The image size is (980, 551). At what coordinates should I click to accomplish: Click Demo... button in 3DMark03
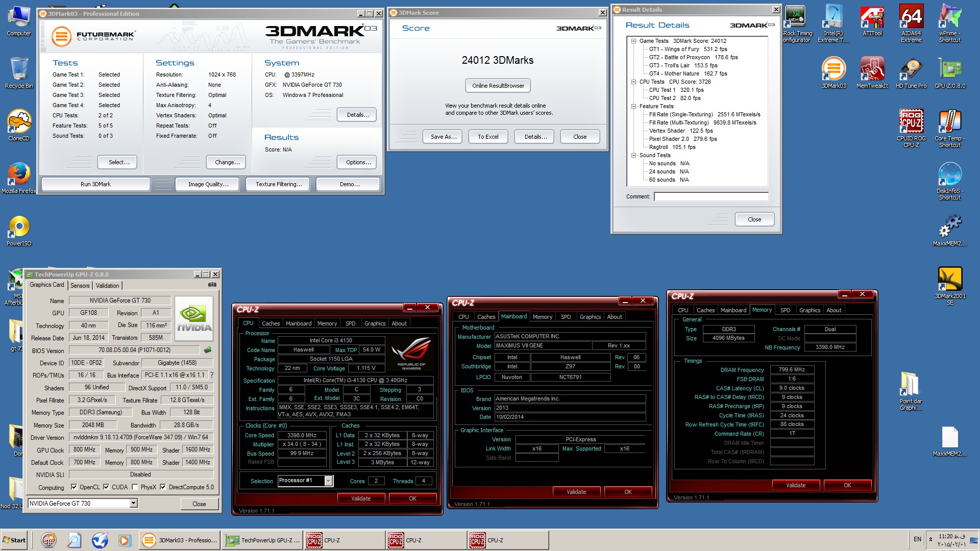tap(349, 184)
